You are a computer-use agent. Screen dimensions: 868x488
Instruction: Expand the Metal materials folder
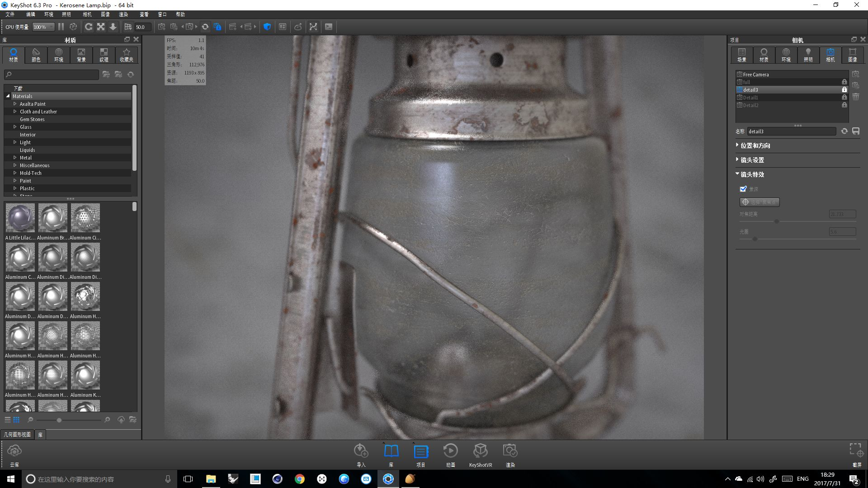tap(15, 158)
